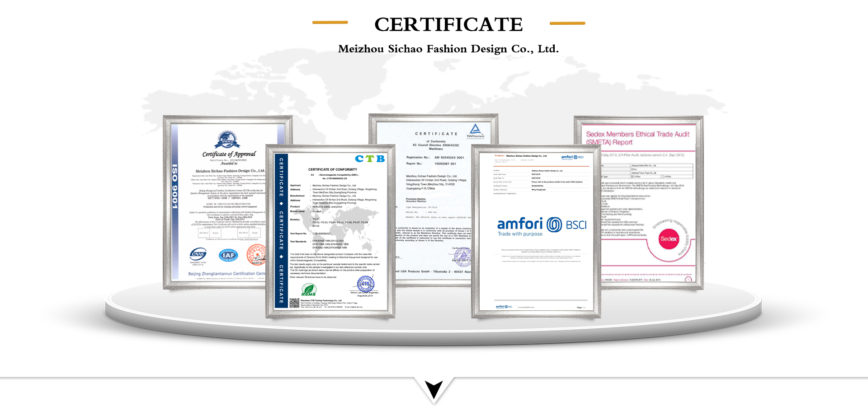Click the CNAS accreditation logo
The image size is (868, 411).
click(198, 255)
